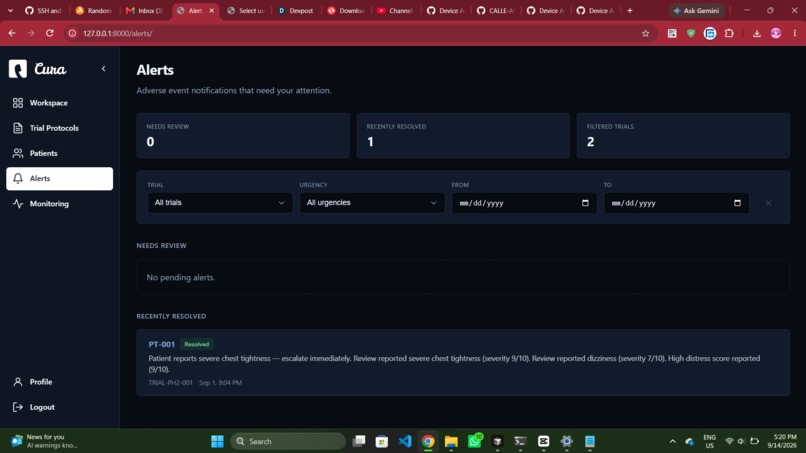
Task: Click the Recently Resolved stat card
Action: (x=463, y=135)
